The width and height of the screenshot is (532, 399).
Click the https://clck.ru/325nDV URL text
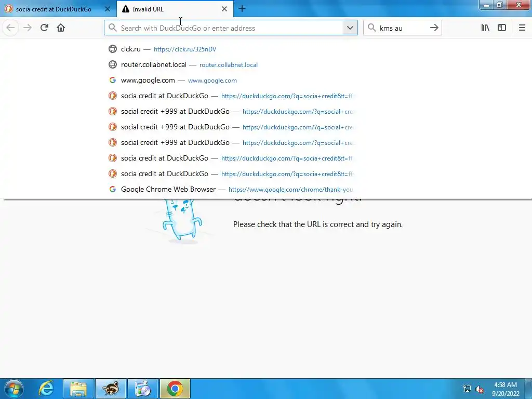(x=185, y=49)
